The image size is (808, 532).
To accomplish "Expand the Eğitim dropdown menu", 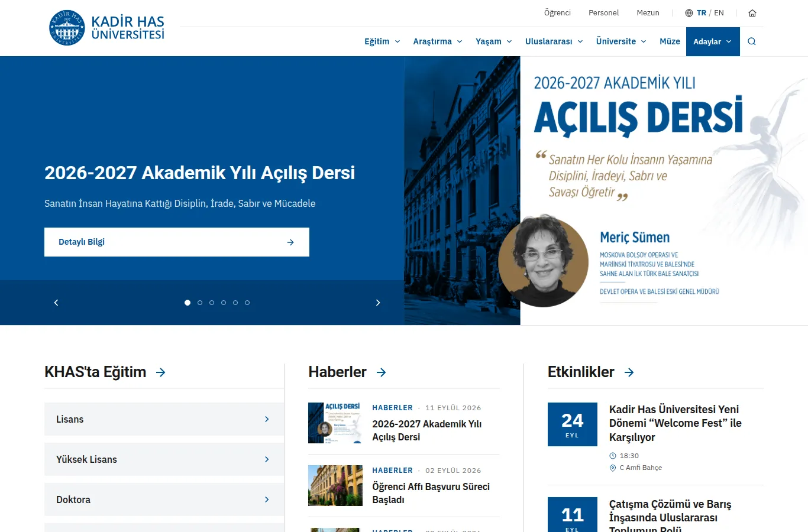I will point(382,41).
